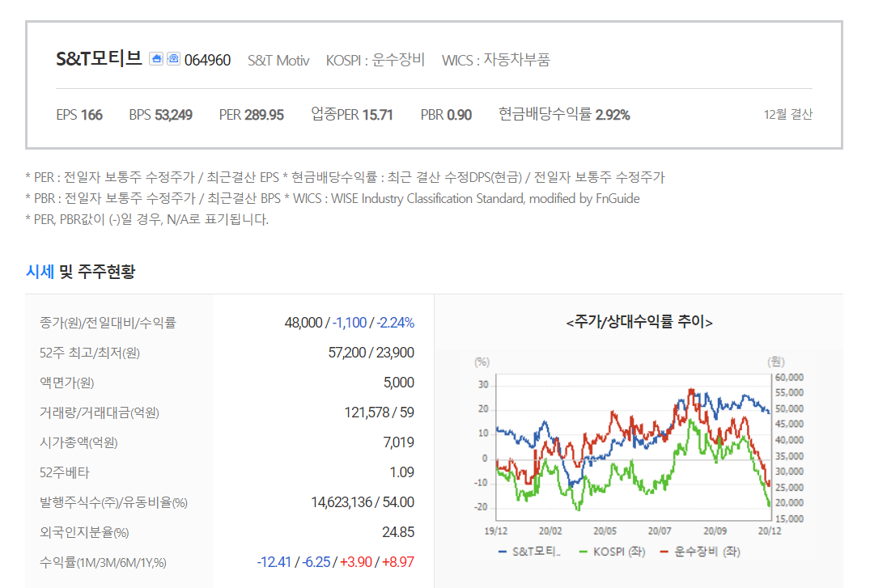Click the 종가(원)/전일대비/수익률 row label
870x588 pixels.
(x=108, y=322)
